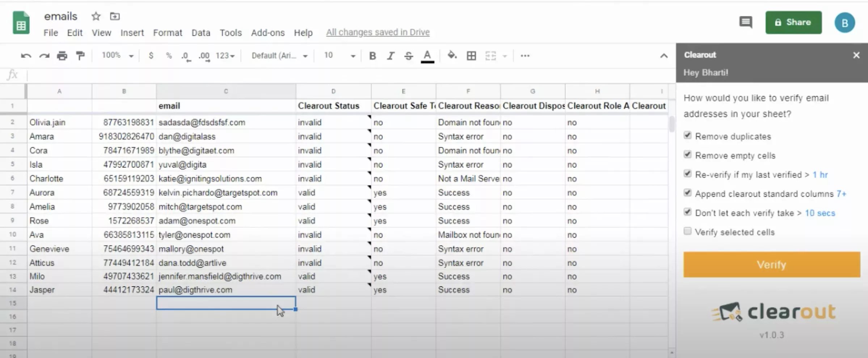Open the Google Sheets home icon
The image size is (868, 358).
[x=21, y=23]
